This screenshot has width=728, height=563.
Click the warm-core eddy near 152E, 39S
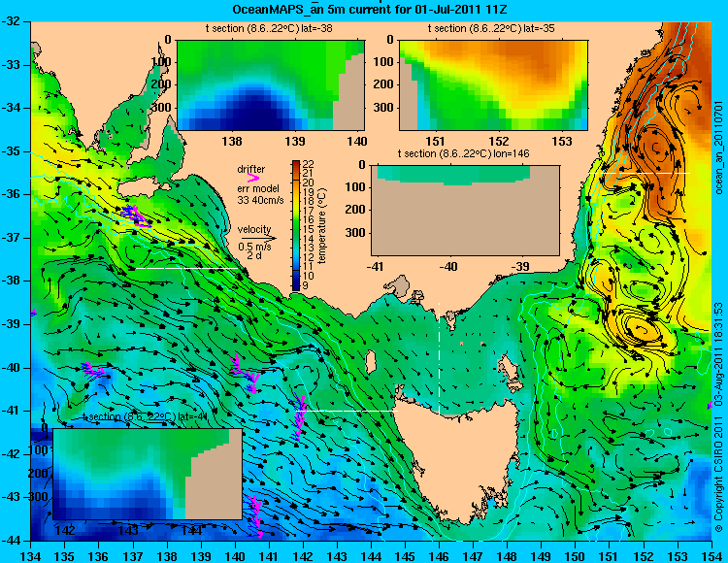tap(644, 328)
